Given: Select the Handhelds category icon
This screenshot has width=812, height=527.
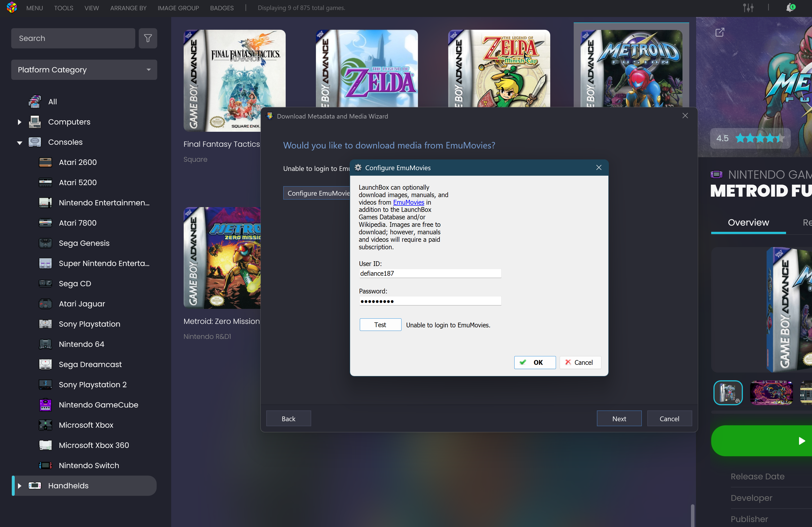Looking at the screenshot, I should click(34, 485).
